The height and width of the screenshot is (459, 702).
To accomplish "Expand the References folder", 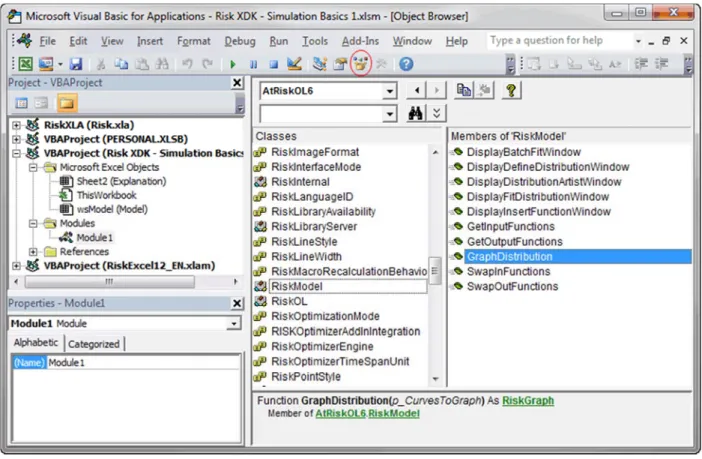I will [x=33, y=252].
